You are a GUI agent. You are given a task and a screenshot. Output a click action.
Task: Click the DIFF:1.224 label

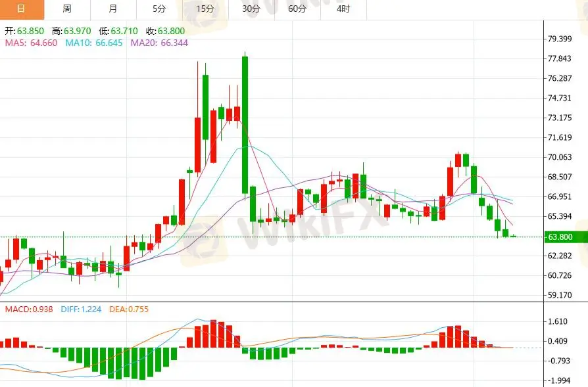[81, 309]
